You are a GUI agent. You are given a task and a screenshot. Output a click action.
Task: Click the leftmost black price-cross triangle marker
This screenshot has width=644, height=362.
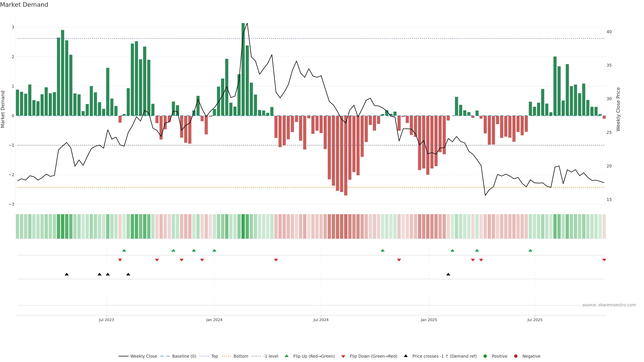point(67,274)
